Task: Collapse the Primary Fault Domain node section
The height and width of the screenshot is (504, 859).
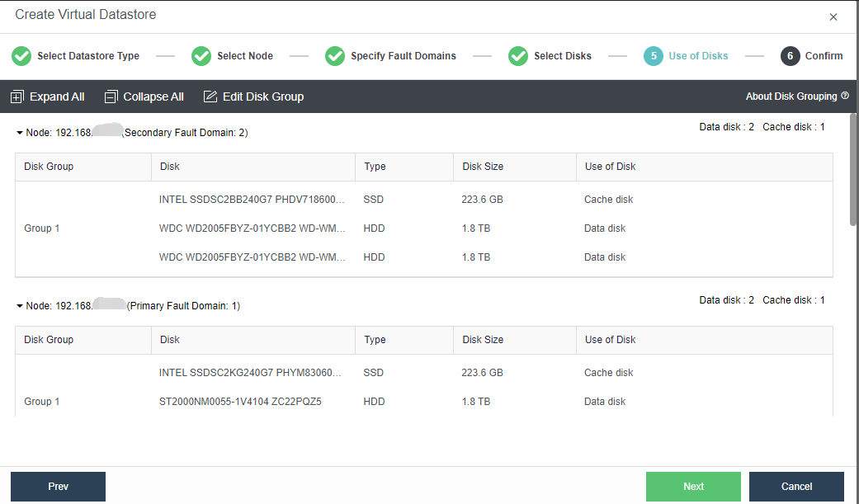Action: pos(20,306)
